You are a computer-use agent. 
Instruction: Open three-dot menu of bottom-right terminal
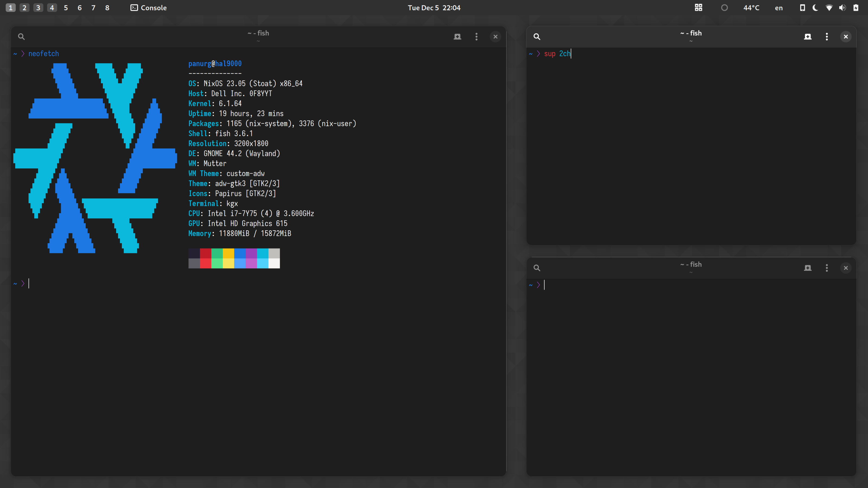click(826, 268)
